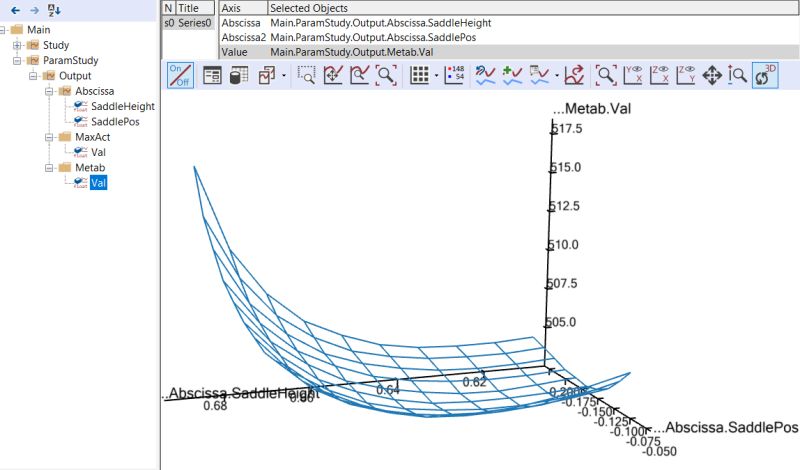Select the Abscissa2 SaddlePos axis row

(509, 37)
